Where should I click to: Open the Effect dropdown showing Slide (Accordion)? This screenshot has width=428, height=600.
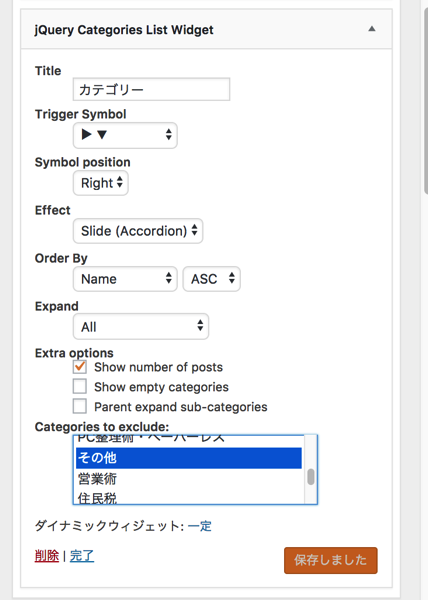pyautogui.click(x=138, y=231)
